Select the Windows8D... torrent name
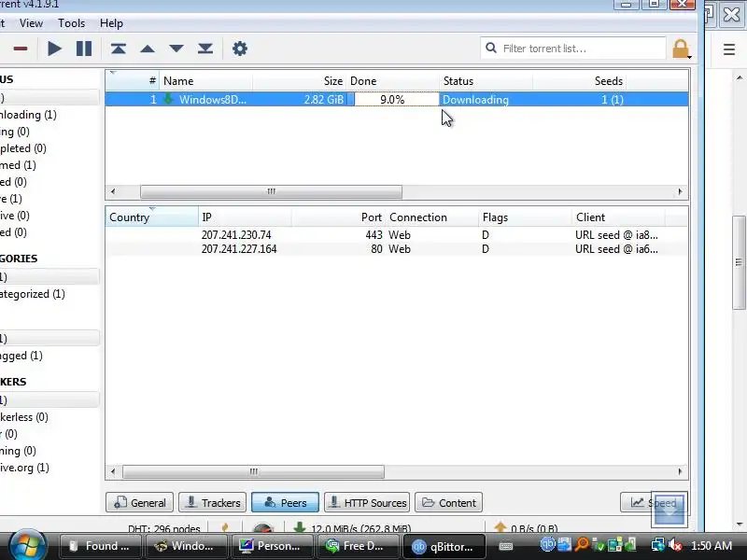Viewport: 747px width, 560px height. tap(213, 100)
